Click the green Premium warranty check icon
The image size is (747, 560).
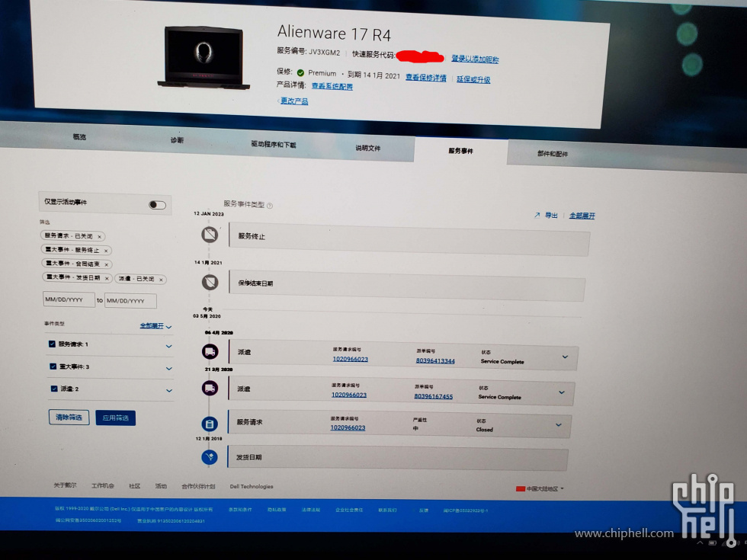coord(300,73)
